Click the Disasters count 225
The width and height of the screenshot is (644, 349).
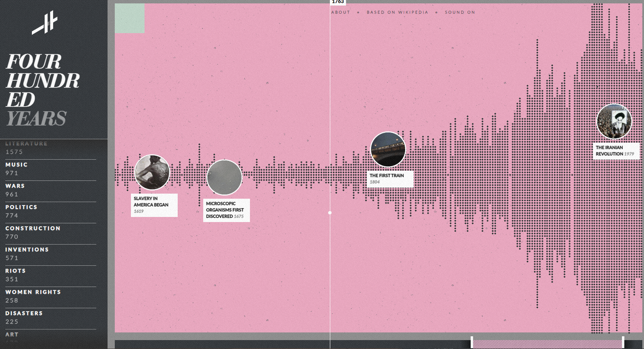(x=12, y=322)
